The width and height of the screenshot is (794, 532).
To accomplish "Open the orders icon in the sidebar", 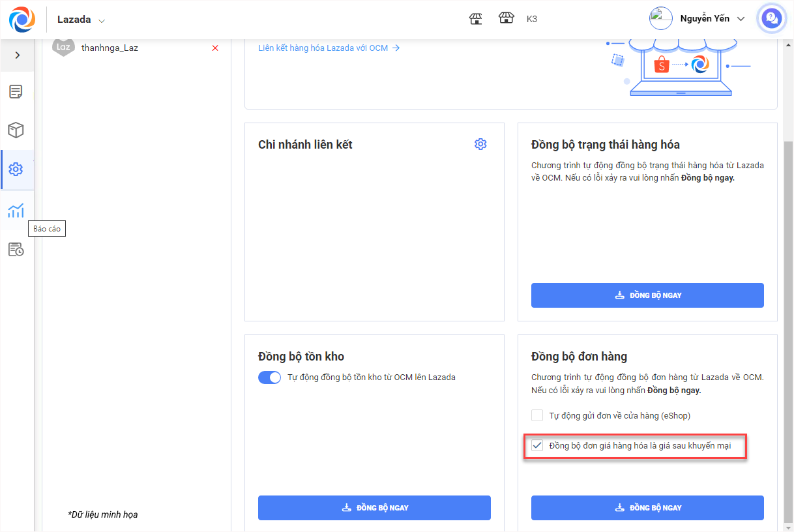I will [x=16, y=91].
